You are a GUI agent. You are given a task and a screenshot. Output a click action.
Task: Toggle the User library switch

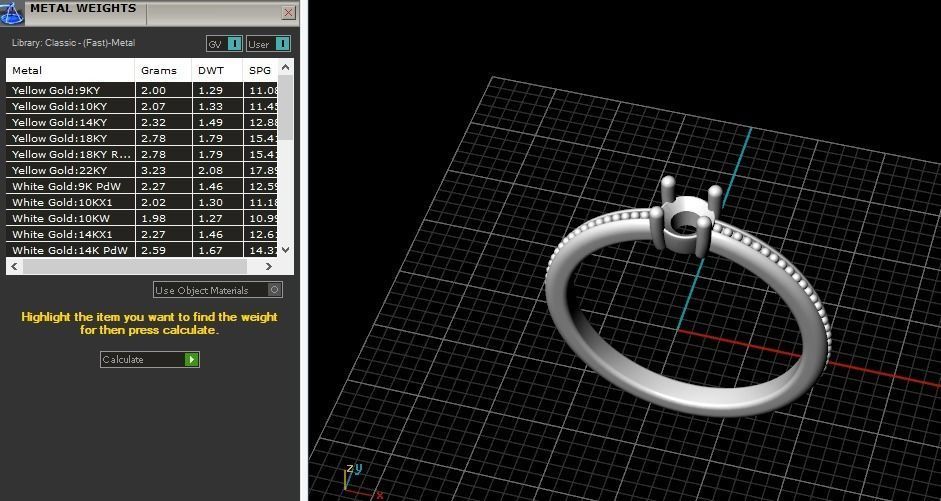tap(268, 44)
